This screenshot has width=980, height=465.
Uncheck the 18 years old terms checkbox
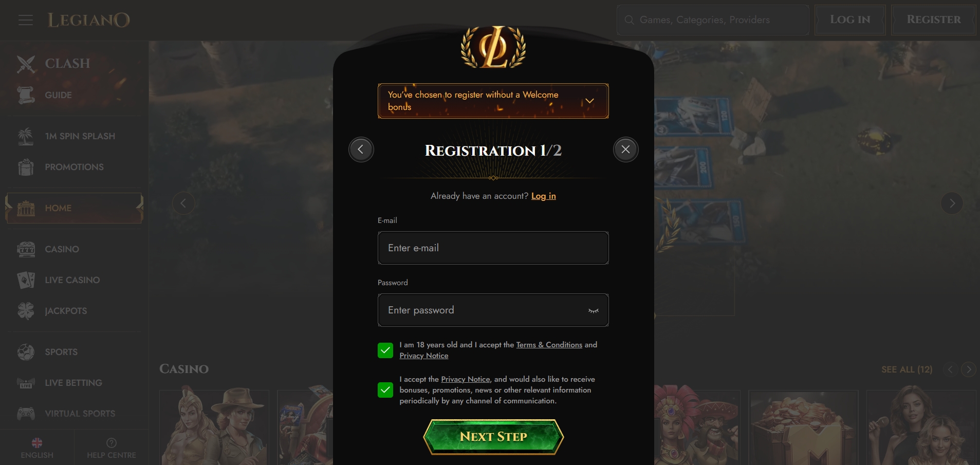[x=385, y=350]
